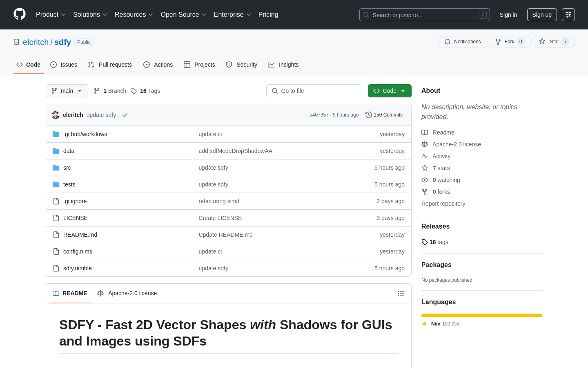Click the Sign up button
The width and height of the screenshot is (588, 368).
(x=542, y=15)
